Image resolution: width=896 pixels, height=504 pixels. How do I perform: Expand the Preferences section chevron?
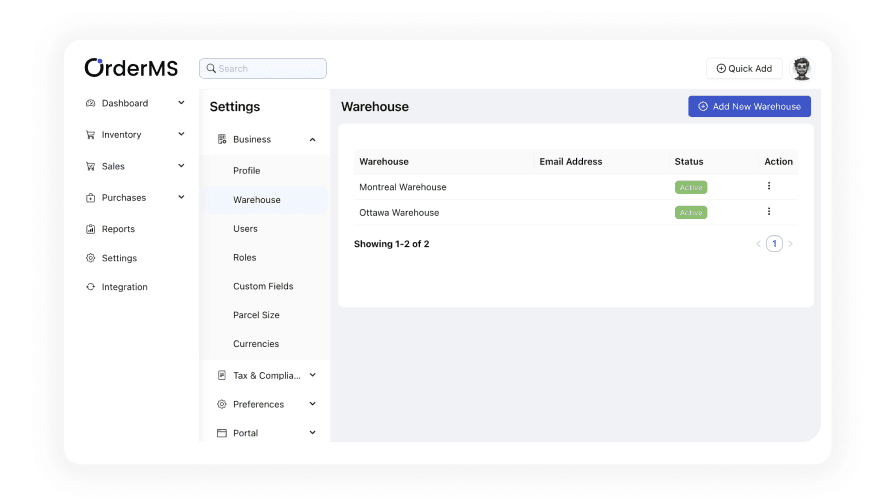[312, 404]
